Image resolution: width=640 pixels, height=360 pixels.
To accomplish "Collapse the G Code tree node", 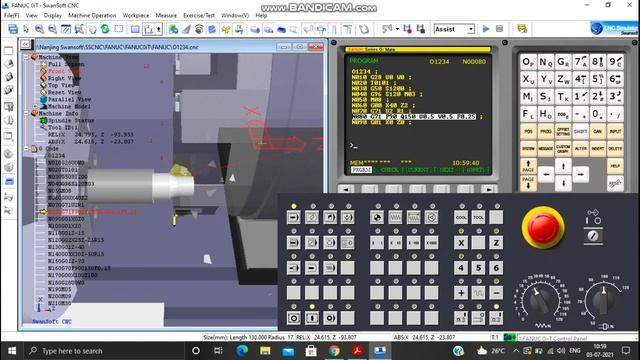I will pyautogui.click(x=27, y=149).
